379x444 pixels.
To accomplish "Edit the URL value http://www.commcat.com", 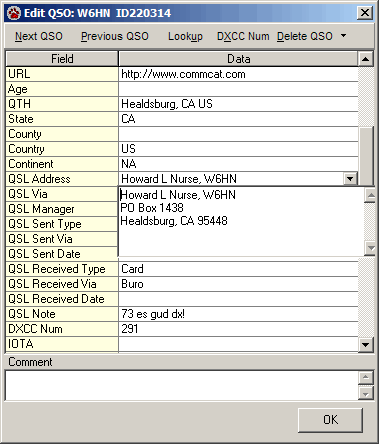I will coord(238,74).
